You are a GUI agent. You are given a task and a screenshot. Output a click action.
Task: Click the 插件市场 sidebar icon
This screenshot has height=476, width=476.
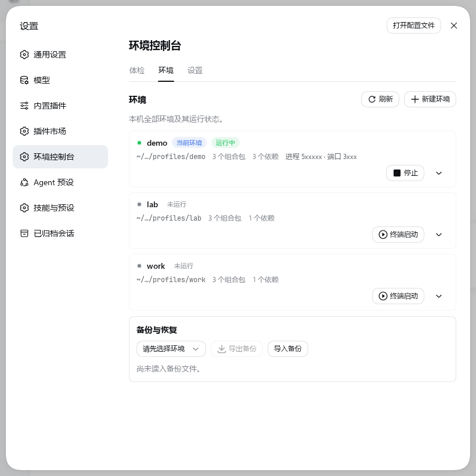click(x=24, y=131)
